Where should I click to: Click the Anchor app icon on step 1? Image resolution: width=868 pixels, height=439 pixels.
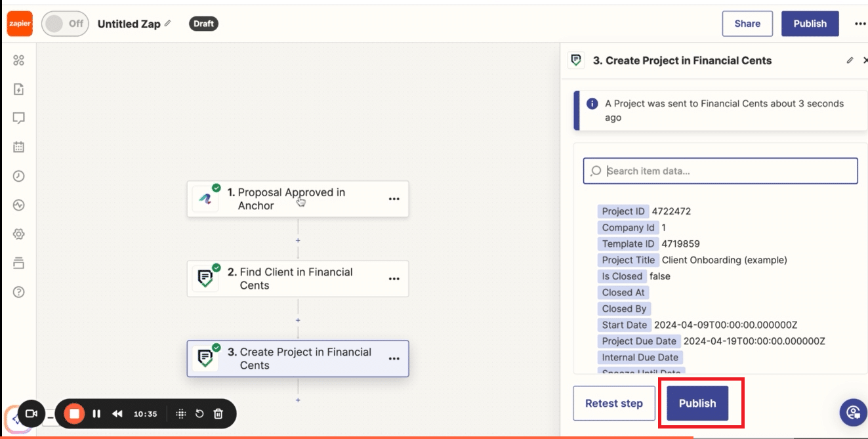(205, 199)
